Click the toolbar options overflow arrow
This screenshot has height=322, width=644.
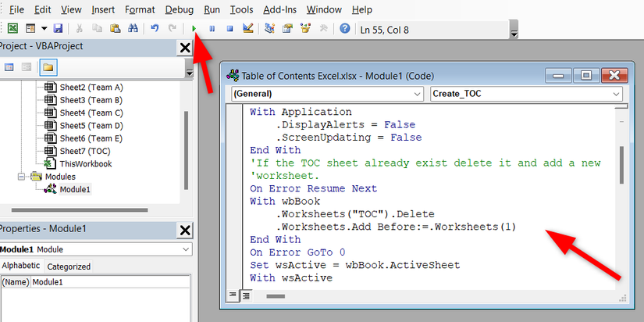[x=514, y=30]
